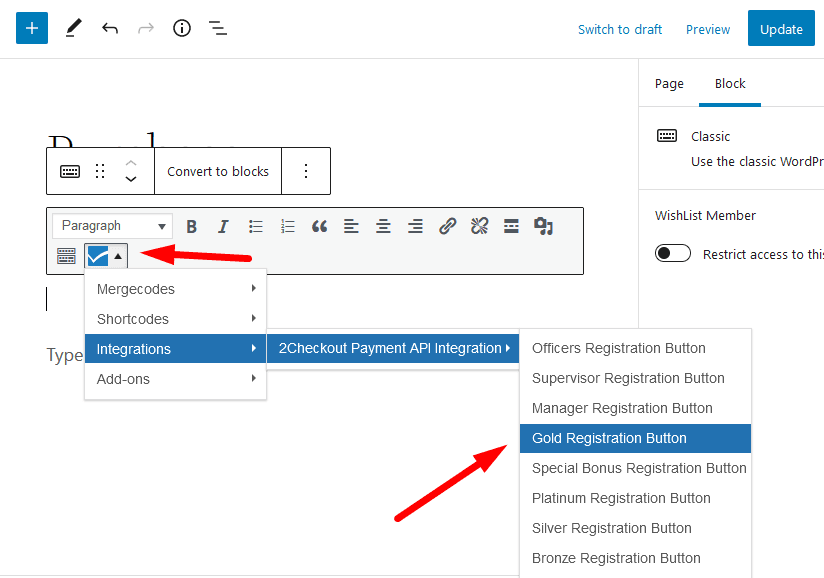This screenshot has height=578, width=824.
Task: Select the Tools pencil icon
Action: point(73,28)
